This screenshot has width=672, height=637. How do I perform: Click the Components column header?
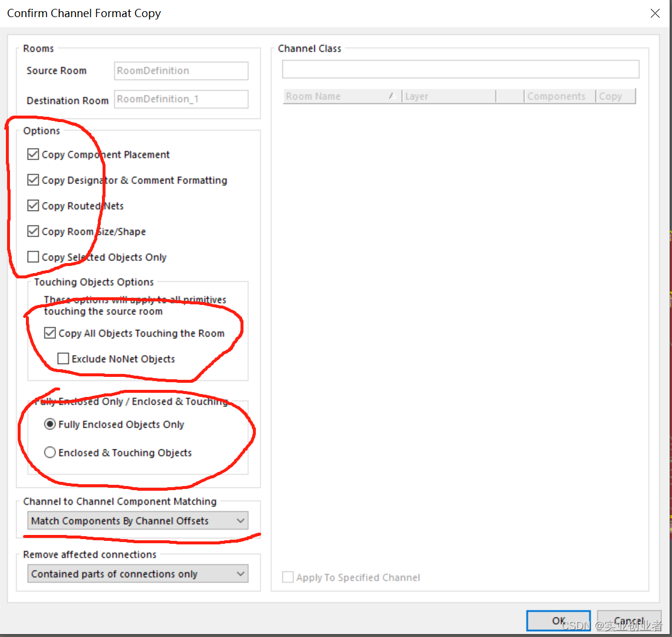point(559,97)
